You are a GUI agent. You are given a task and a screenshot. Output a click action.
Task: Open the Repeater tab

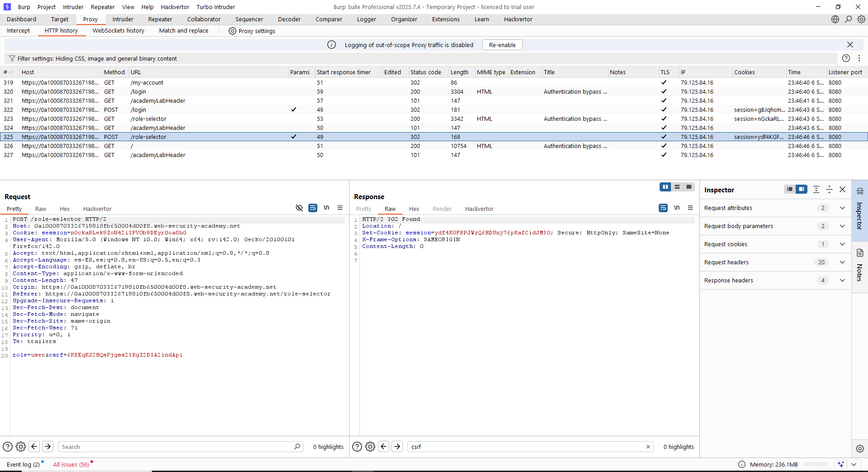pos(160,19)
